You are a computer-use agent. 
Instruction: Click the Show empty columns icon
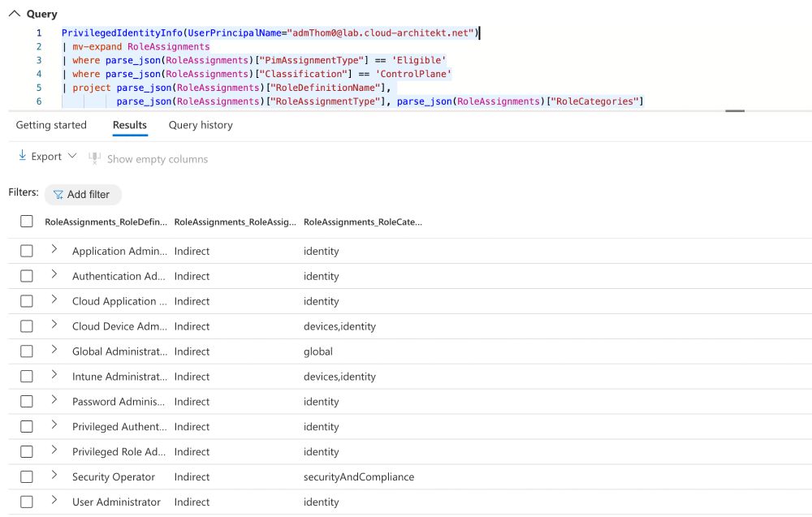point(94,157)
